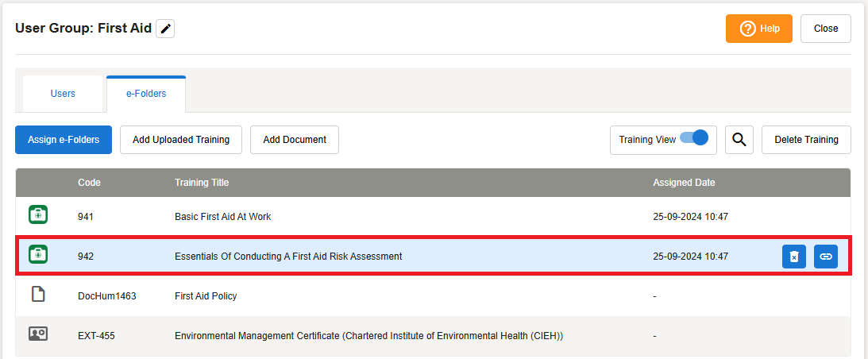868x359 pixels.
Task: Delete the row 942 training via trash icon
Action: pyautogui.click(x=794, y=257)
